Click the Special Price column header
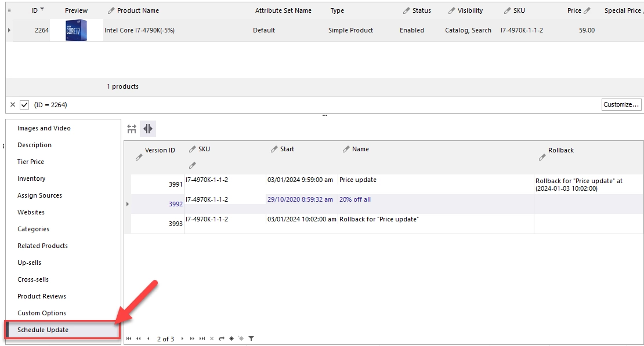 (623, 10)
